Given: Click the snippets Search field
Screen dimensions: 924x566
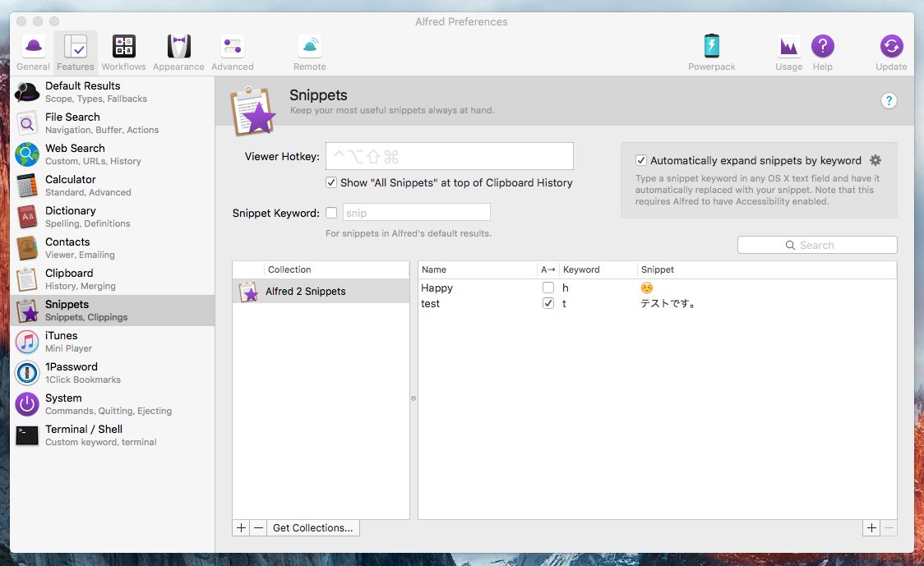Looking at the screenshot, I should click(x=817, y=245).
